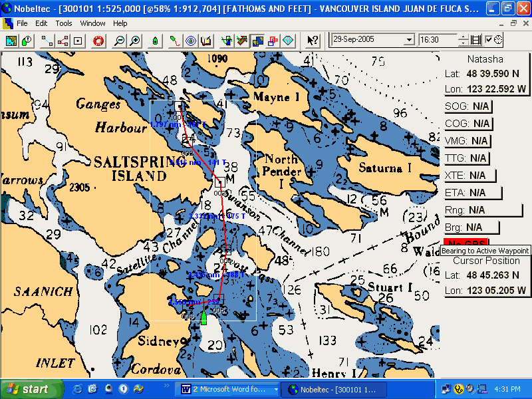Click the open chart toolbar icon
The image size is (532, 399).
coord(11,41)
